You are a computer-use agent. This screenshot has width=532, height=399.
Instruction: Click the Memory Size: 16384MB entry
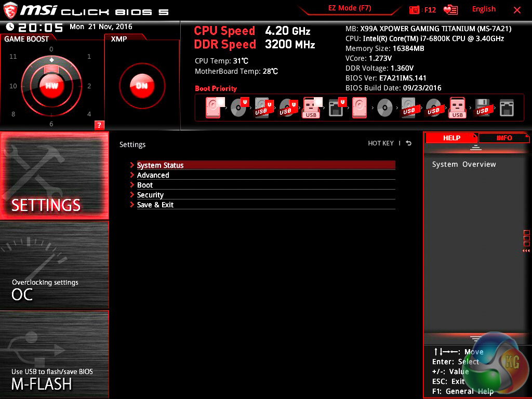pos(385,48)
